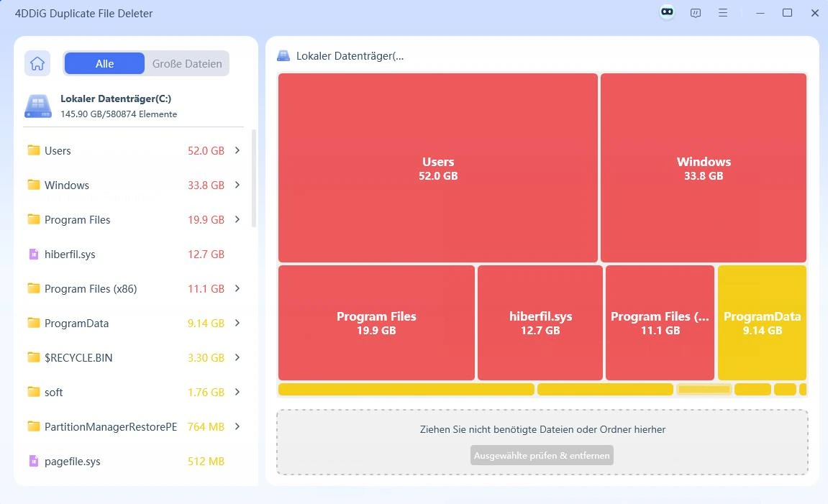Screen dimensions: 828x504
Task: Click the '52.0 GB' size in the list
Action: 206,150
